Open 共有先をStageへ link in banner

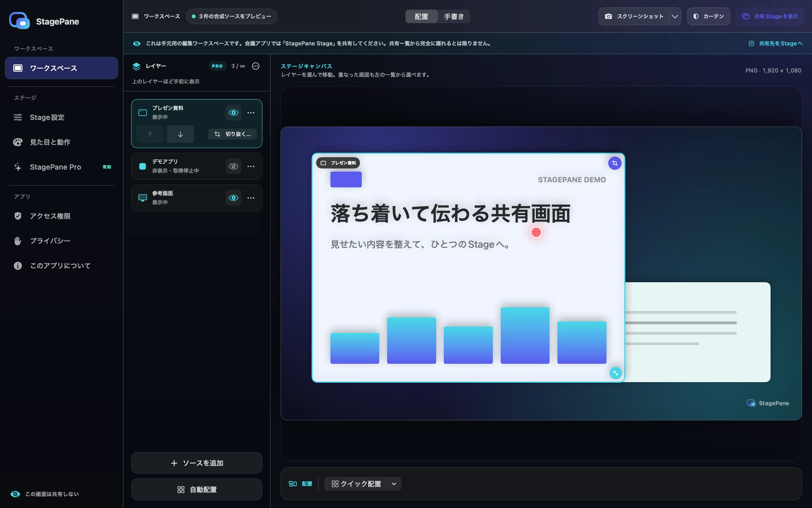(776, 43)
